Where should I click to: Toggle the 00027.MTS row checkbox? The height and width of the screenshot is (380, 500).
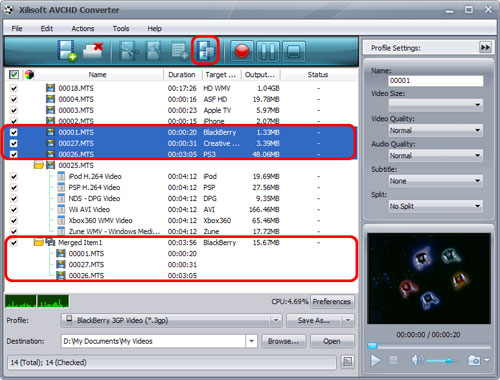pyautogui.click(x=14, y=143)
